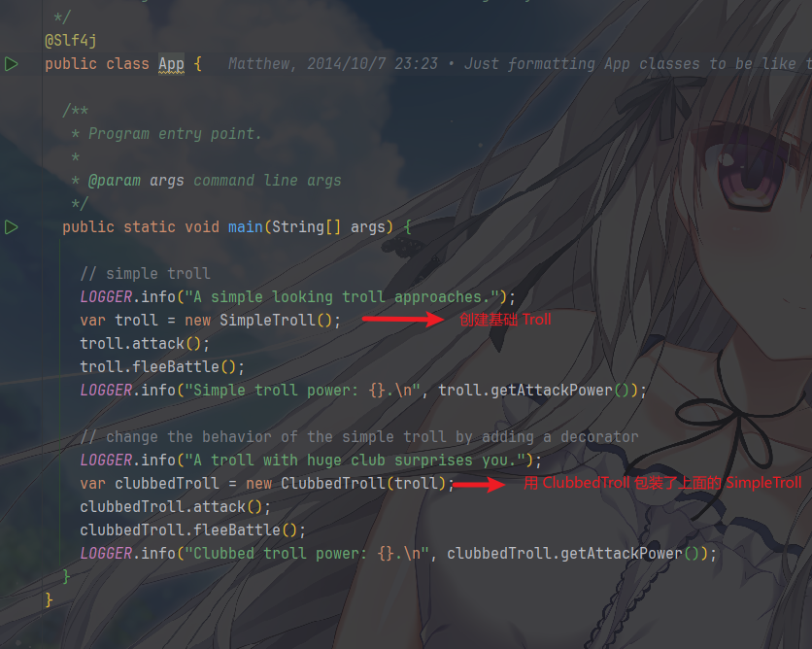Run the App class with the gutter arrow
812x649 pixels.
pos(12,64)
